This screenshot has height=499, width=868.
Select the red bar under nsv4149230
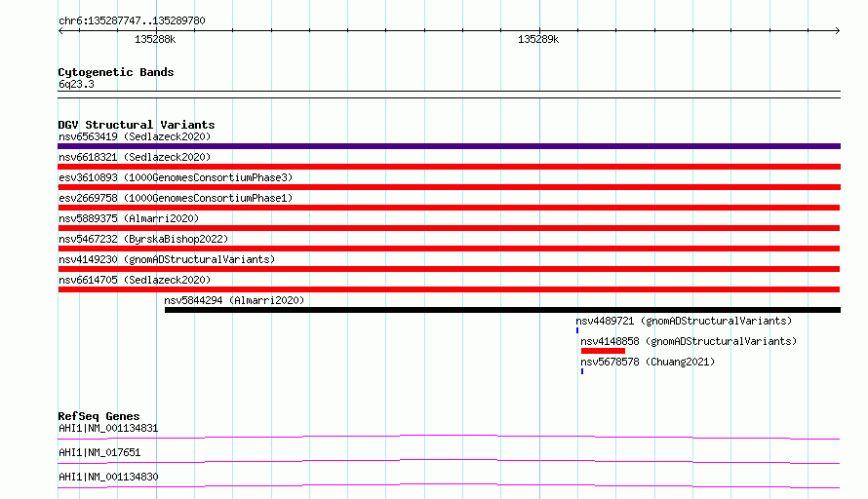(x=449, y=269)
